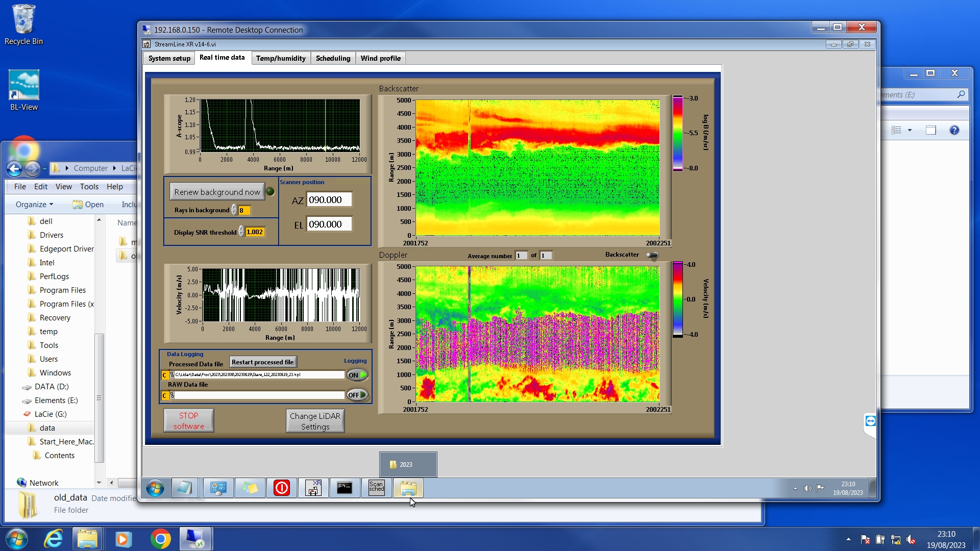Toggle Processed Data file logging ON switch
This screenshot has width=980, height=551.
click(357, 375)
